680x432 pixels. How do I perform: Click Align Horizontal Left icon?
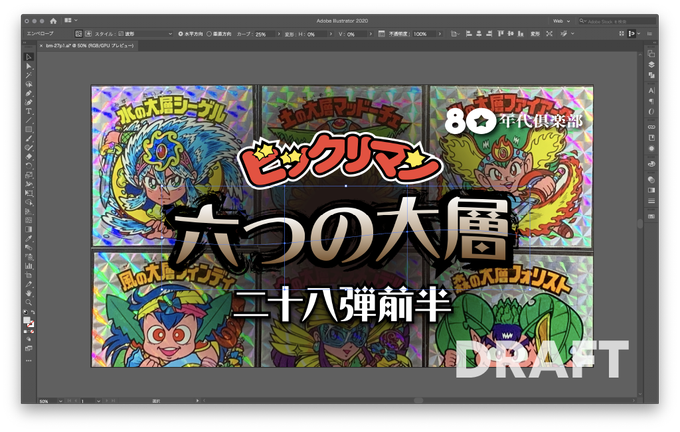point(468,33)
